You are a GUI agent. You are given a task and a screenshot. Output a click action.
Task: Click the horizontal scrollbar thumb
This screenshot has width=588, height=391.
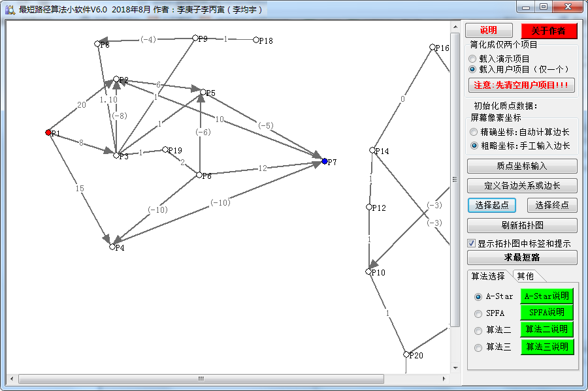coord(201,379)
